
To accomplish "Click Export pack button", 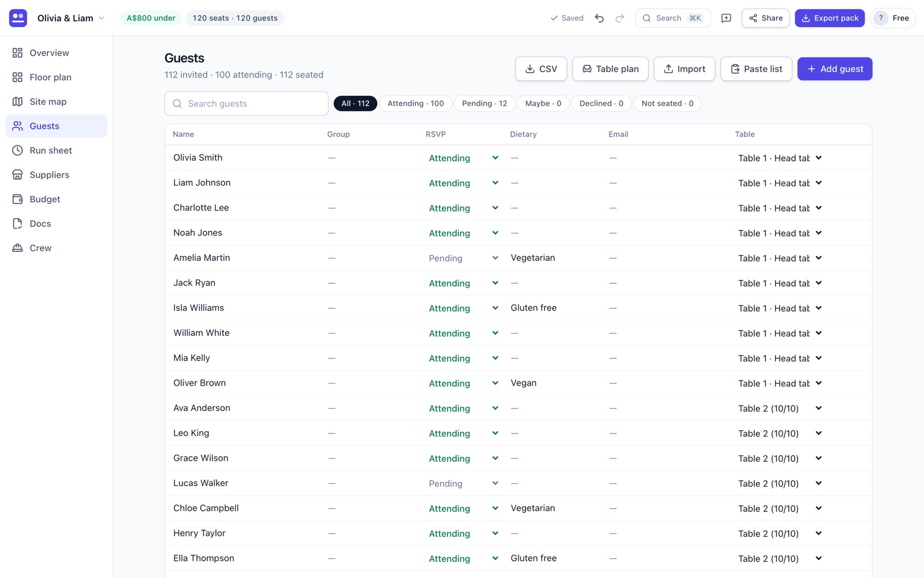I will tap(830, 18).
